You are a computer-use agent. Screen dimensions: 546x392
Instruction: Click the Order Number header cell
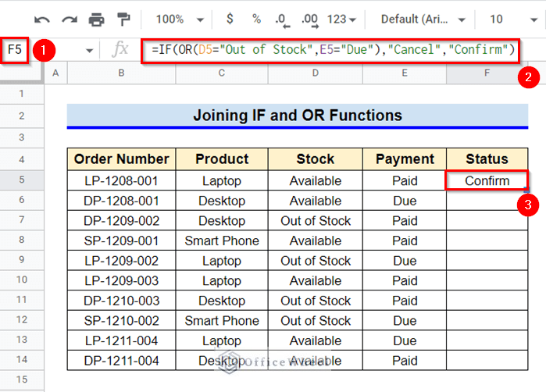122,159
